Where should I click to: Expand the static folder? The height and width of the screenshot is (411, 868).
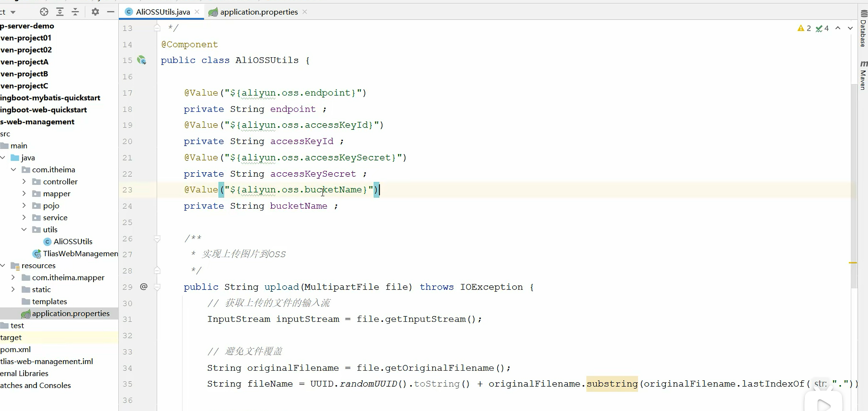coord(13,290)
